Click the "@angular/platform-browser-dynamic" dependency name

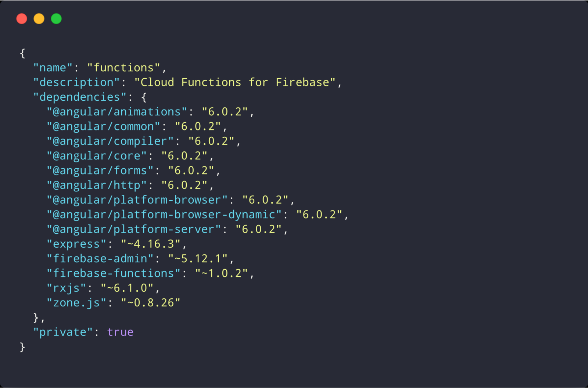[164, 215]
